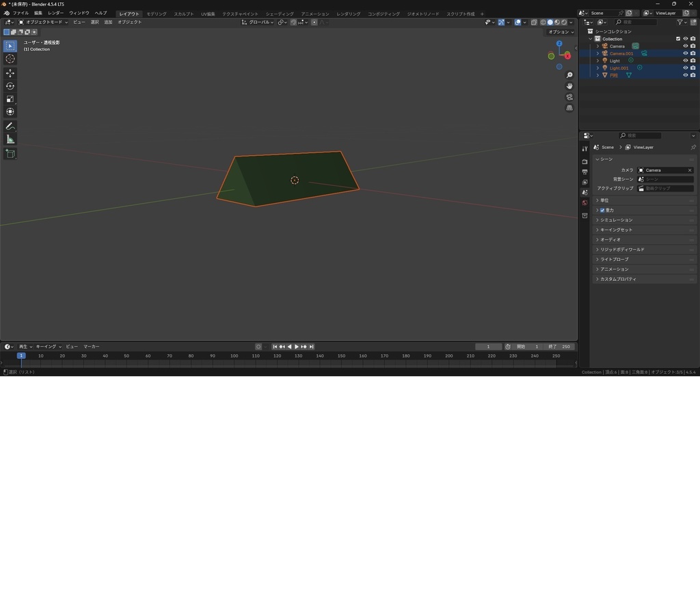The height and width of the screenshot is (607, 700).
Task: Open キーイング menu in timeline
Action: pyautogui.click(x=49, y=347)
